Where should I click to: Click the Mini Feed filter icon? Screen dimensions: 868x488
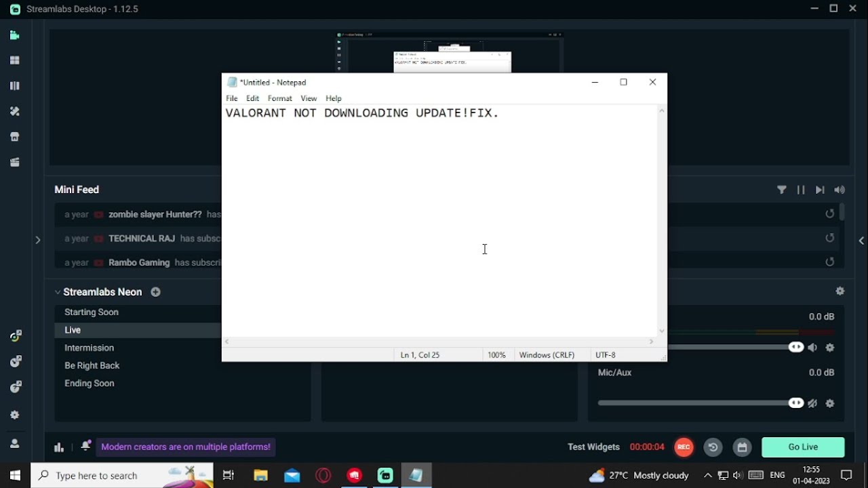(x=782, y=190)
